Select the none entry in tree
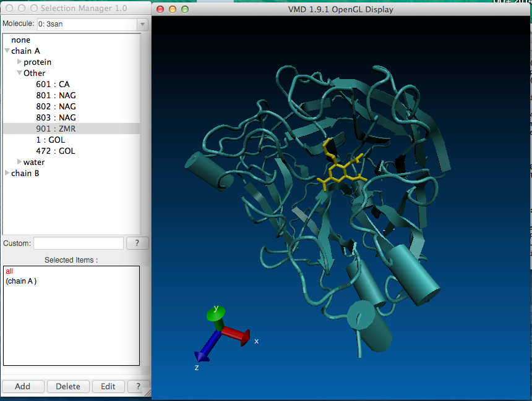 [20, 40]
